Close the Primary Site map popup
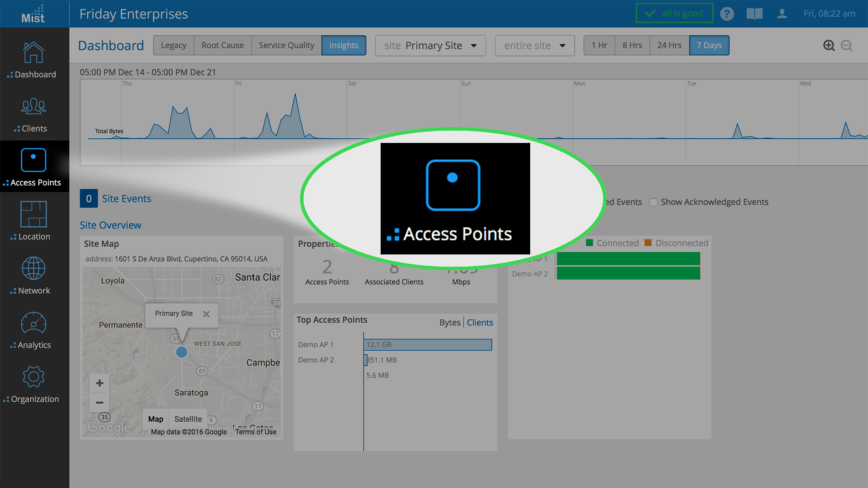This screenshot has height=488, width=868. pyautogui.click(x=206, y=314)
